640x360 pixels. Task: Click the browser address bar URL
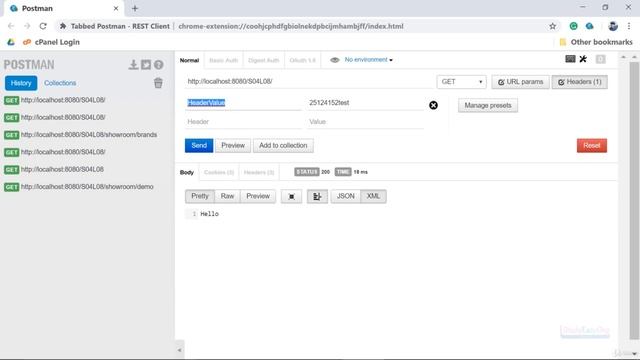[291, 26]
